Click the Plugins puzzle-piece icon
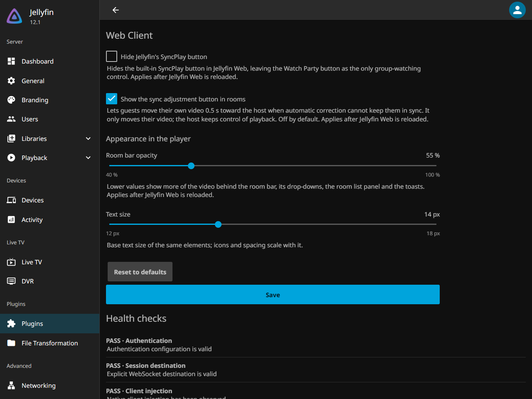The image size is (532, 399). (11, 323)
